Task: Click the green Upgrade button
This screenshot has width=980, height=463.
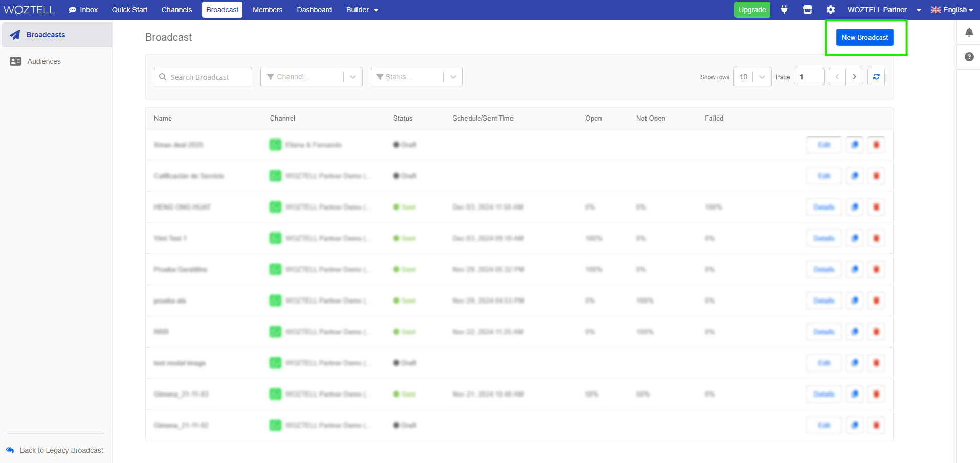Action: point(752,10)
